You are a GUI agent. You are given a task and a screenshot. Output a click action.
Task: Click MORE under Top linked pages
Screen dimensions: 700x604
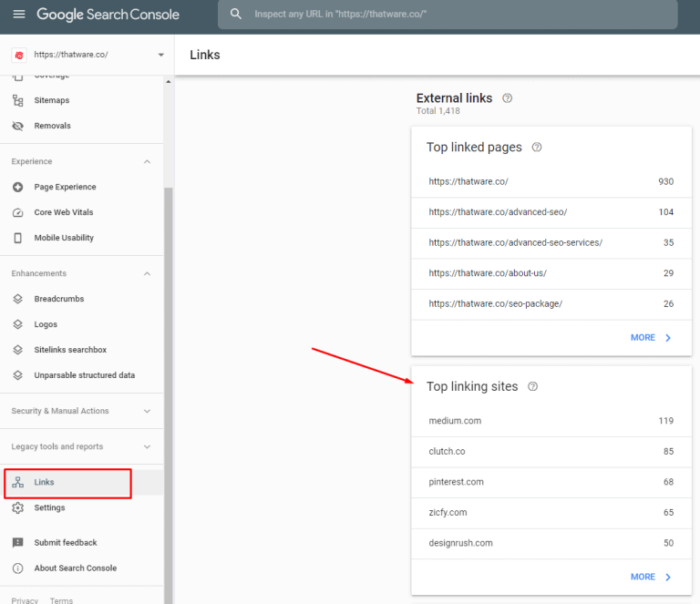click(x=651, y=338)
